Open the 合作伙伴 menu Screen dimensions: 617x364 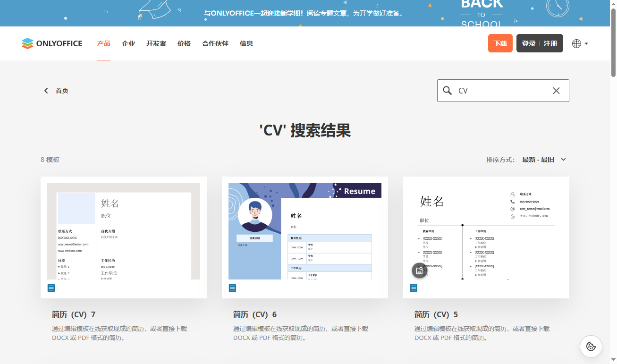pyautogui.click(x=215, y=43)
